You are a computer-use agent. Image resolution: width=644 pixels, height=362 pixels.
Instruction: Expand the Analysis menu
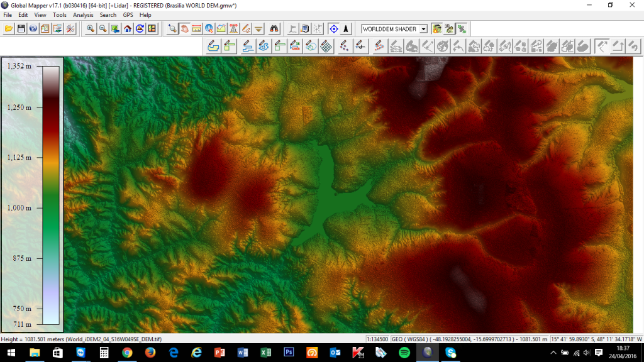[83, 14]
